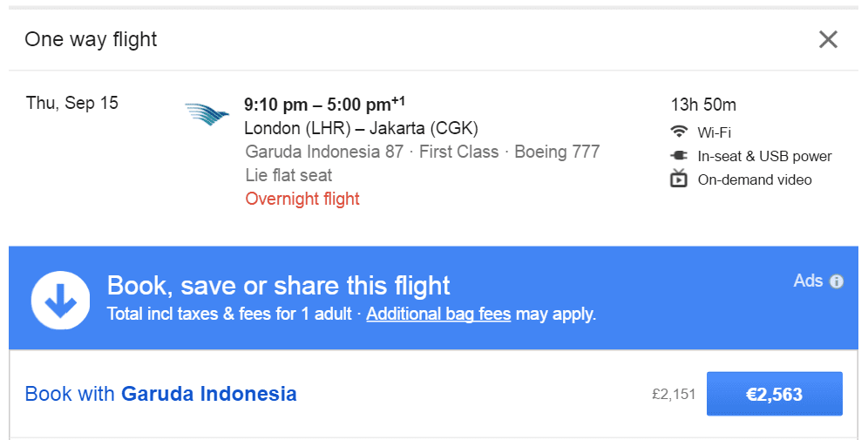This screenshot has width=868, height=440.
Task: Click the Lie flat seat text
Action: pyautogui.click(x=288, y=175)
